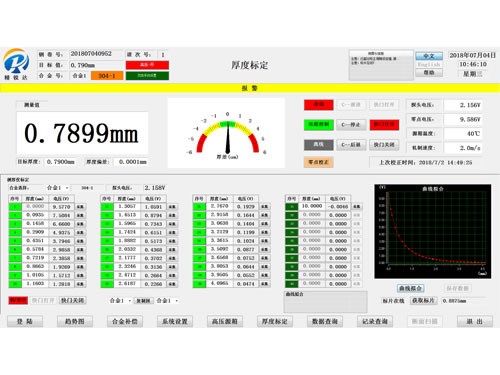Click the green indicator of the 1.3057 row
500x375 pixels.
coord(107,207)
